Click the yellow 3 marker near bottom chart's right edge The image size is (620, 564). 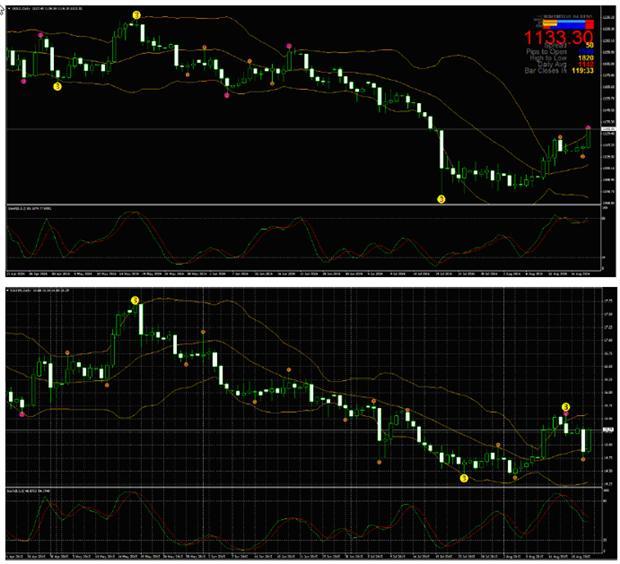point(565,406)
